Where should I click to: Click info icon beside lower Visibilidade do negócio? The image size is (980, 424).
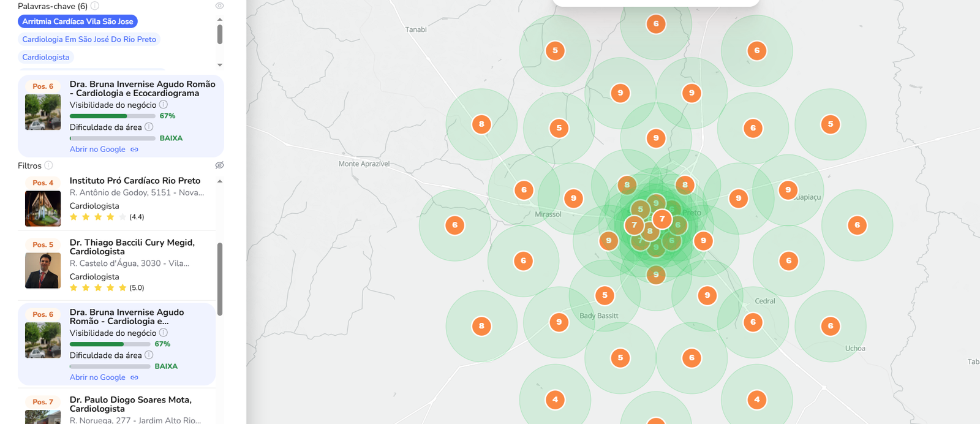click(x=164, y=333)
